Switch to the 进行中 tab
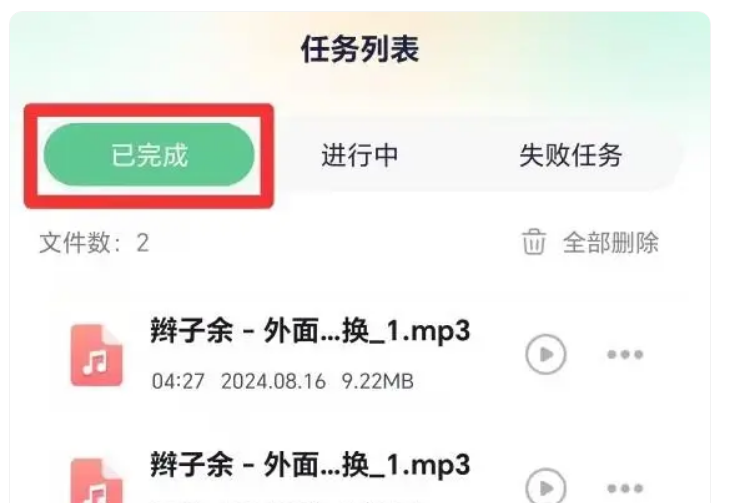Viewport: 730px width, 503px height. click(359, 155)
